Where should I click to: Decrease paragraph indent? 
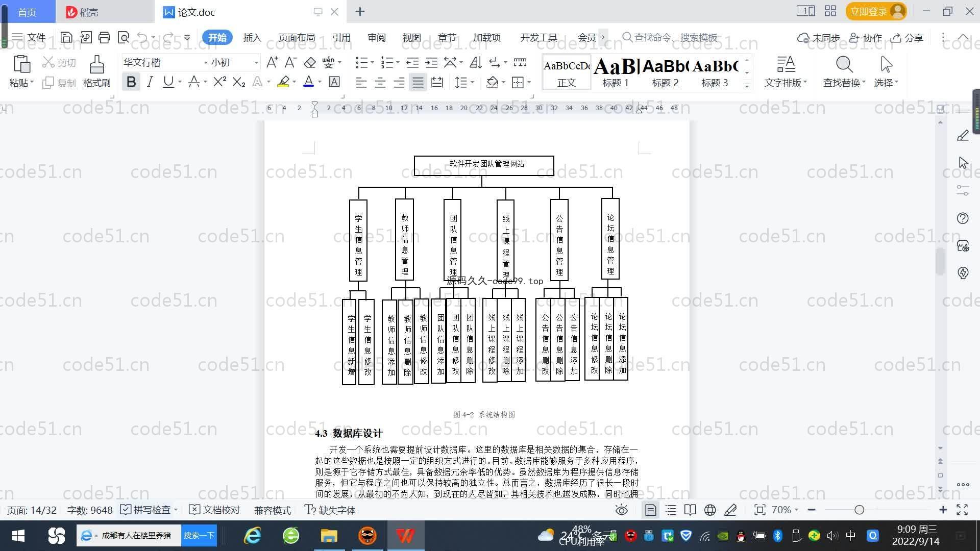pos(412,62)
